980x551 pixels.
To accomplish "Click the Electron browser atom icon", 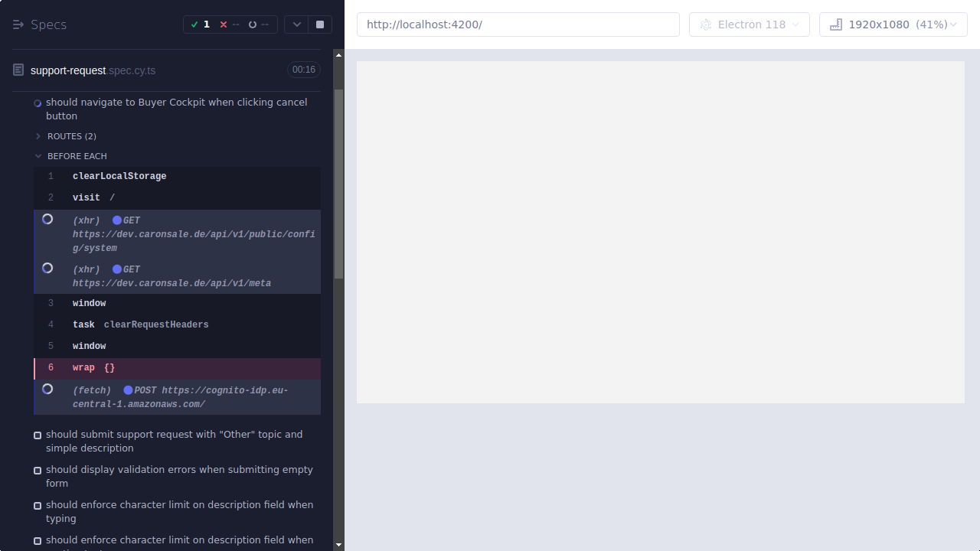I will [x=705, y=24].
